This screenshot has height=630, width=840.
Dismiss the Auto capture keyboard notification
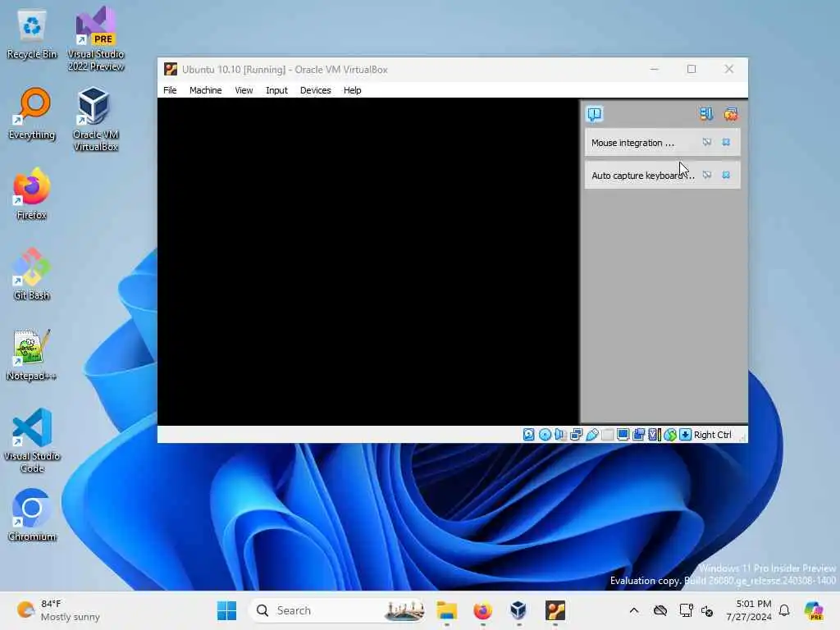726,176
